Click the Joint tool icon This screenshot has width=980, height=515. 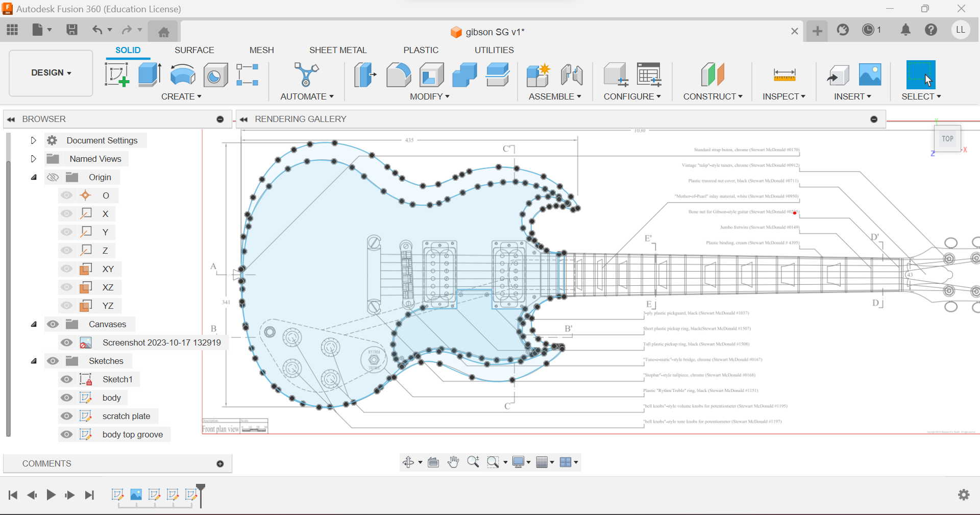572,75
